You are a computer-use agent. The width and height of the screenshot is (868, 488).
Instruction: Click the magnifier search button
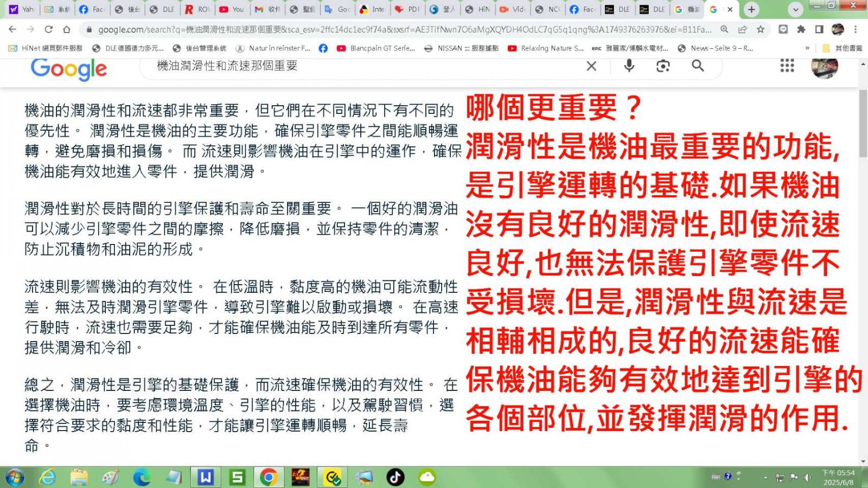point(698,66)
